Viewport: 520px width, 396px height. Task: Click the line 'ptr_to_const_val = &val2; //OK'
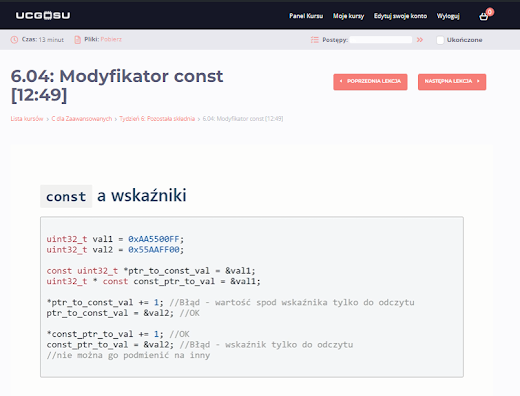click(x=123, y=313)
